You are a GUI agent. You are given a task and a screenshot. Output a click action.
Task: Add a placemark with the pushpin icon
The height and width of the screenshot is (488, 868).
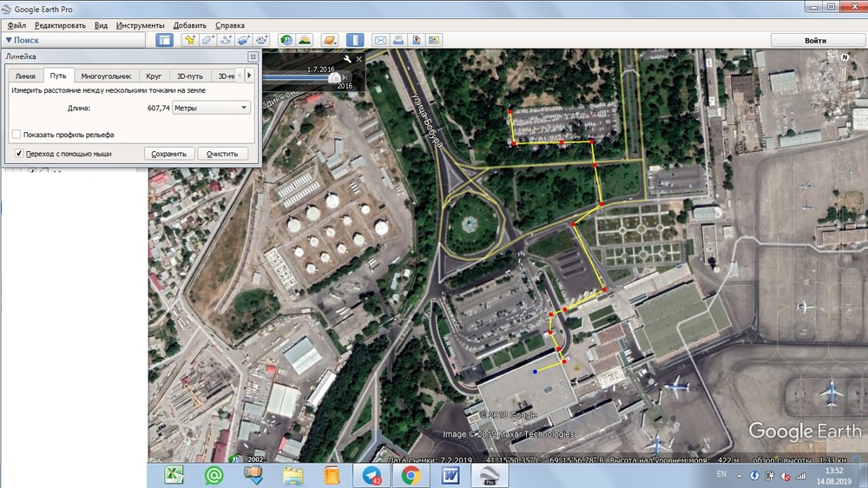click(188, 40)
